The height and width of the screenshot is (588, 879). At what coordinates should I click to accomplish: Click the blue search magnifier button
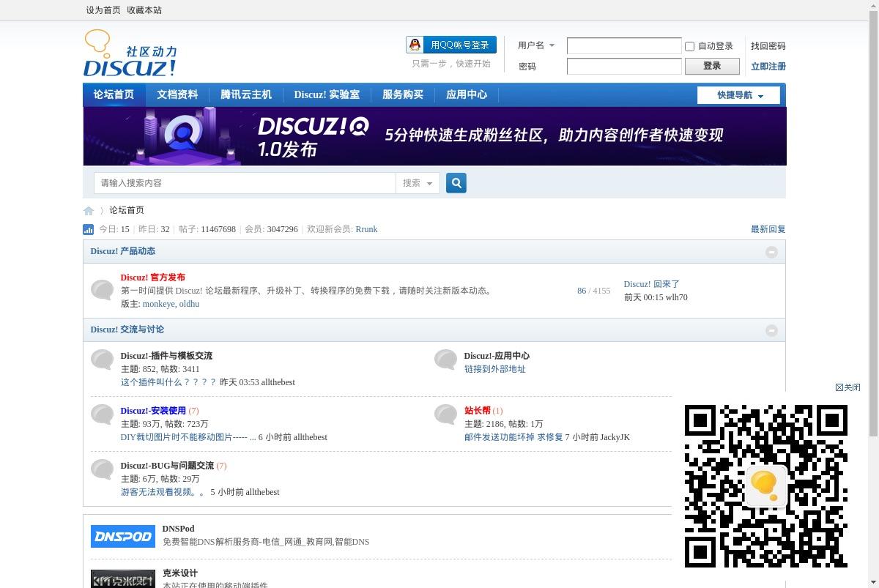tap(456, 183)
